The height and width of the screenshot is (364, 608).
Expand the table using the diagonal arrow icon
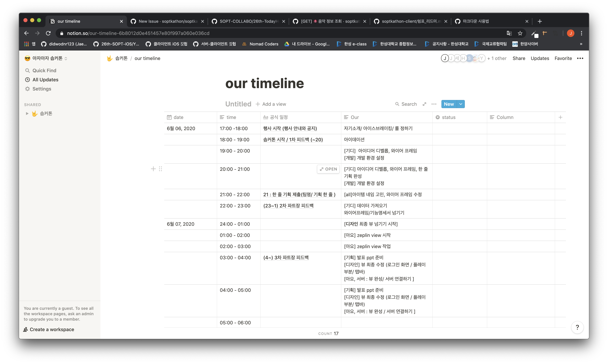[x=424, y=104]
